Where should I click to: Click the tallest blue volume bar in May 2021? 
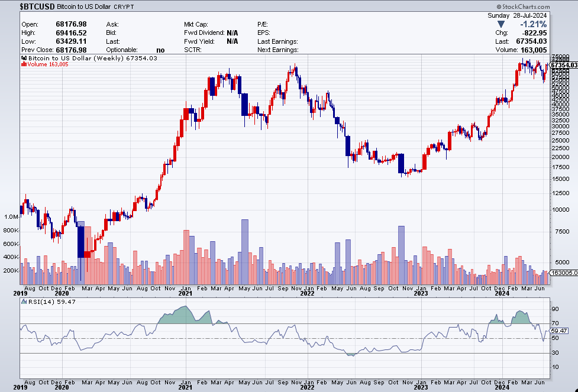coord(245,252)
